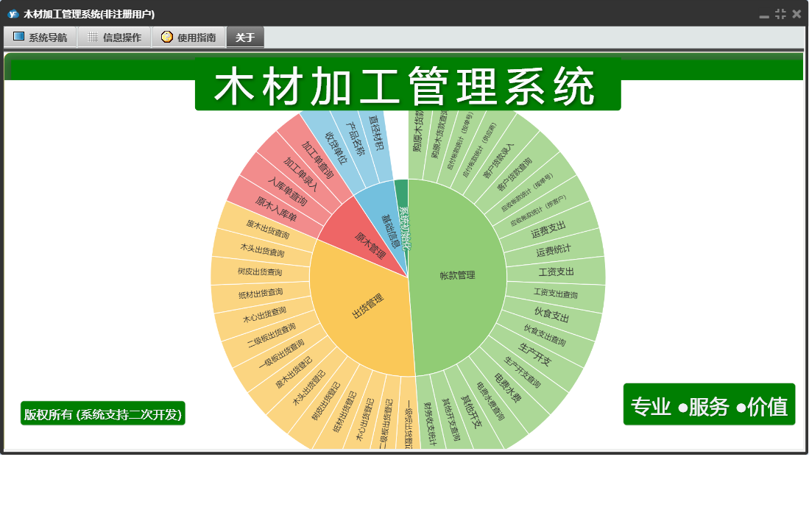This screenshot has height=532, width=809.
Task: Open the 伙食支出 segment
Action: (551, 314)
